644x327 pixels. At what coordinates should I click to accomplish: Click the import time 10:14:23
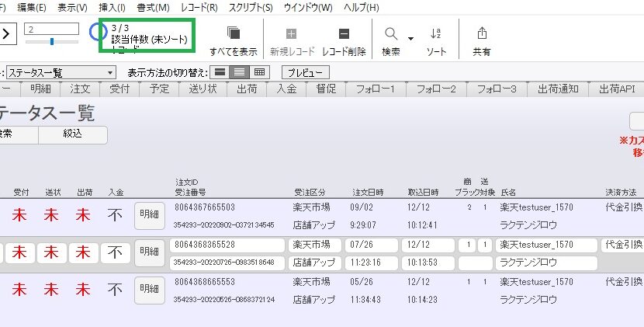coord(422,300)
